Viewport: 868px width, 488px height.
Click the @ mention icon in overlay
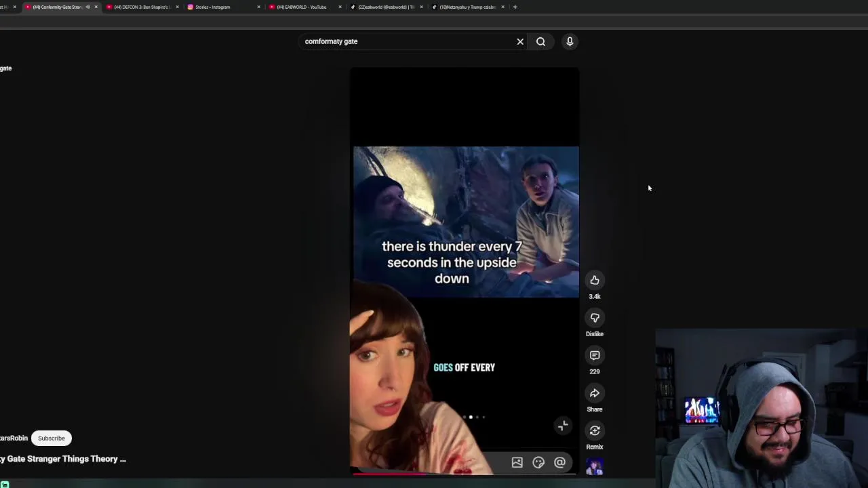click(559, 462)
